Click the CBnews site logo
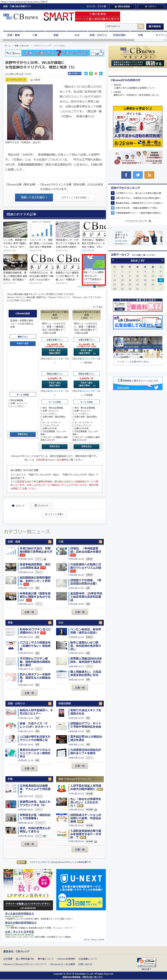 20,17
